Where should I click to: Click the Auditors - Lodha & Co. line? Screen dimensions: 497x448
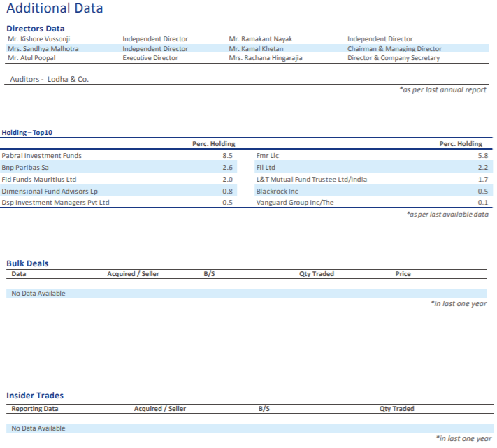(49, 79)
